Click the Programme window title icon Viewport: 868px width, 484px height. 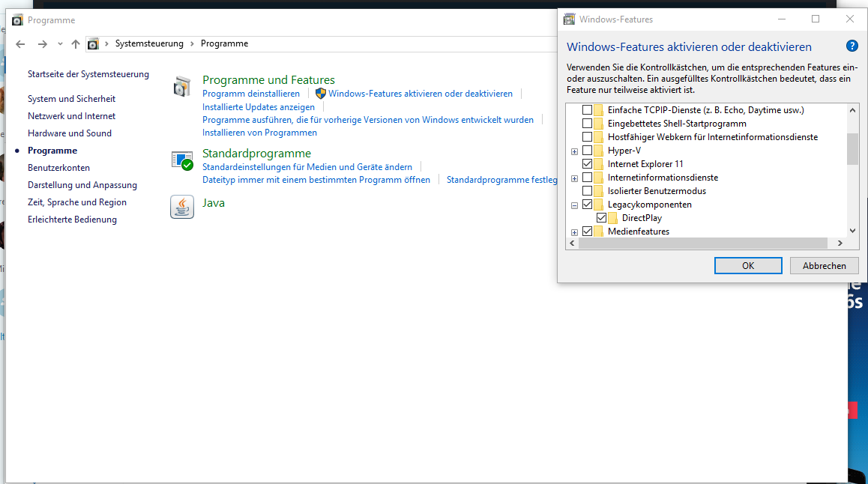tap(18, 20)
